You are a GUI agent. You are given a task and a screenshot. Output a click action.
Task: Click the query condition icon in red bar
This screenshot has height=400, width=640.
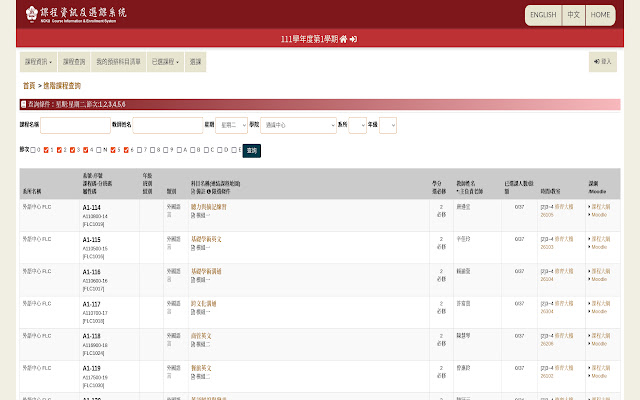(24, 104)
